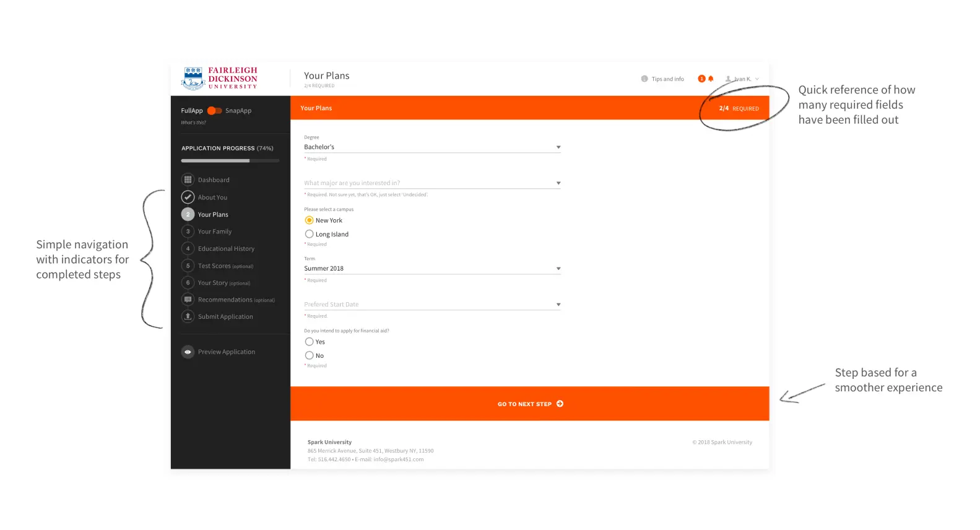
Task: Click the Fairleigh Dickinson University logo
Action: pos(219,79)
